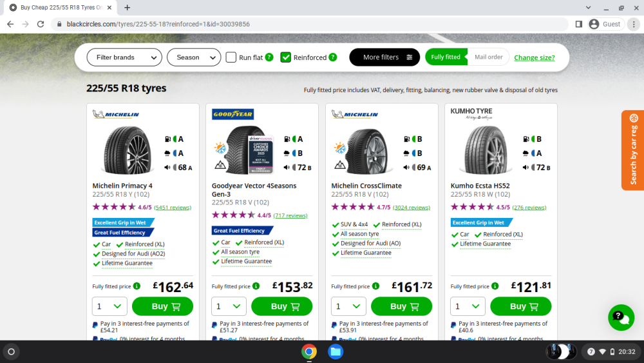Click Lifetime Guarantee on Kumho card
The width and height of the screenshot is (644, 363).
click(x=486, y=244)
